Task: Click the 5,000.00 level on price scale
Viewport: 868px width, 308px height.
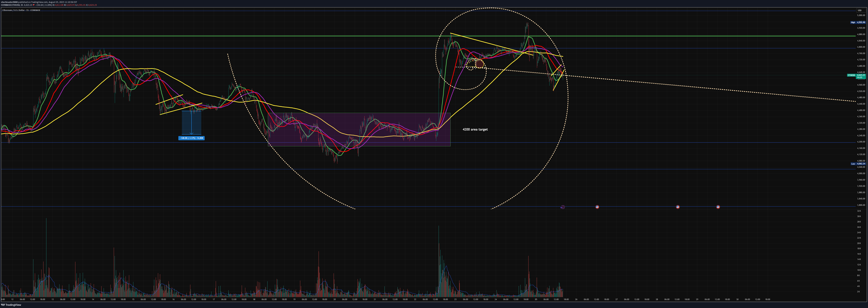Action: coord(861,15)
